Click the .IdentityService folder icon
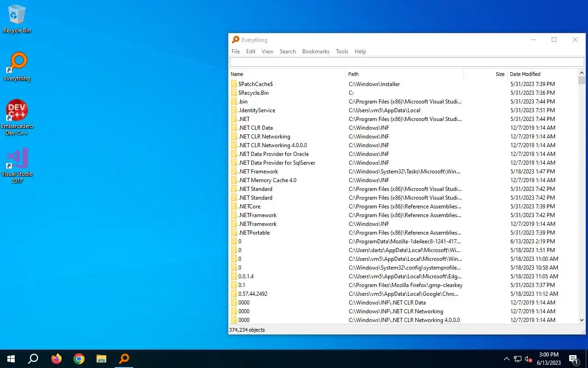This screenshot has height=368, width=588. click(234, 110)
